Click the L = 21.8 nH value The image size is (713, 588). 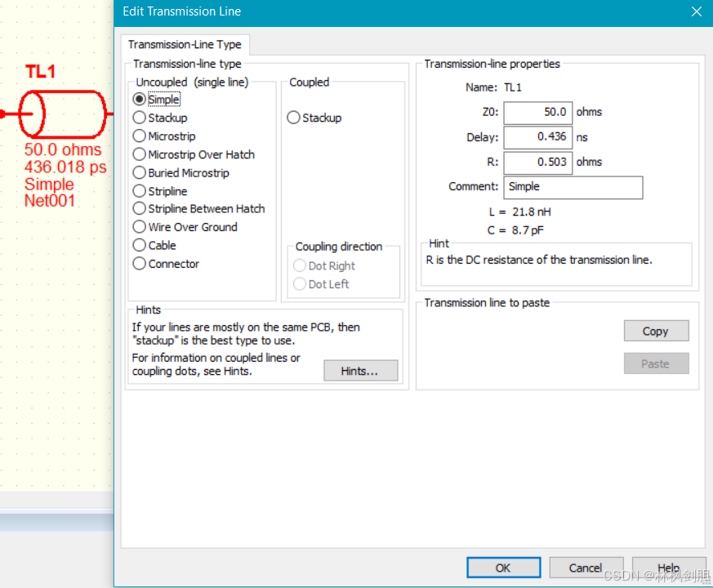(x=519, y=212)
